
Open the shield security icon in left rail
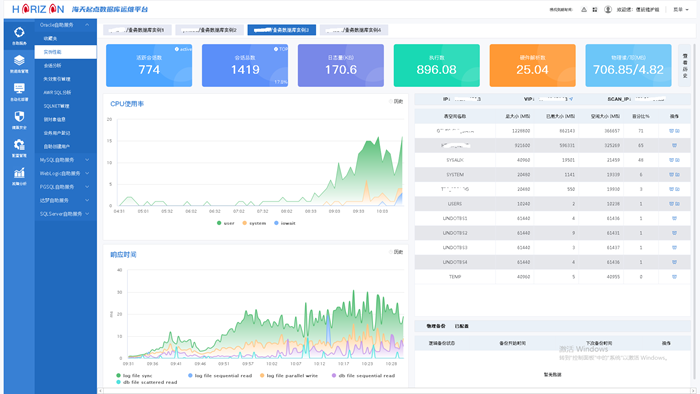pyautogui.click(x=19, y=116)
